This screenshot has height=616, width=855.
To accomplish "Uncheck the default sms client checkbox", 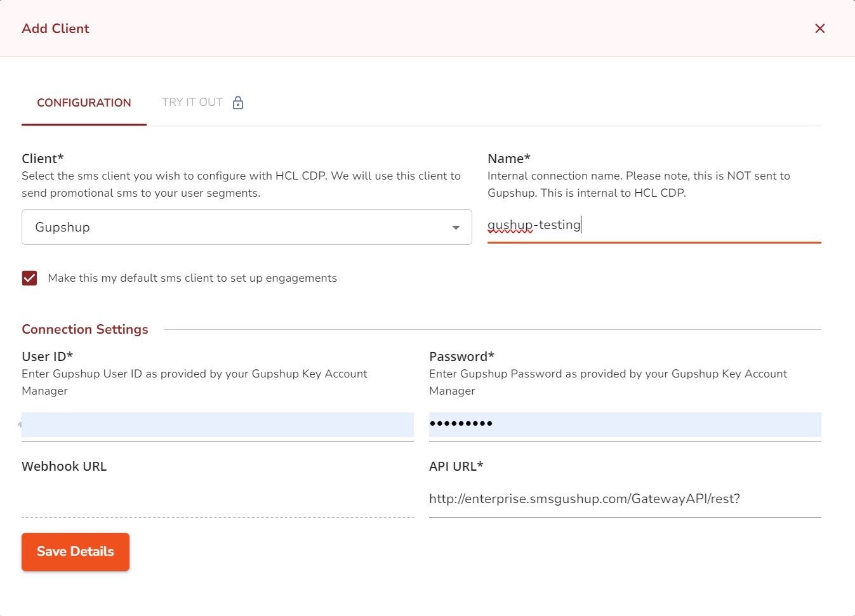I will (x=29, y=278).
